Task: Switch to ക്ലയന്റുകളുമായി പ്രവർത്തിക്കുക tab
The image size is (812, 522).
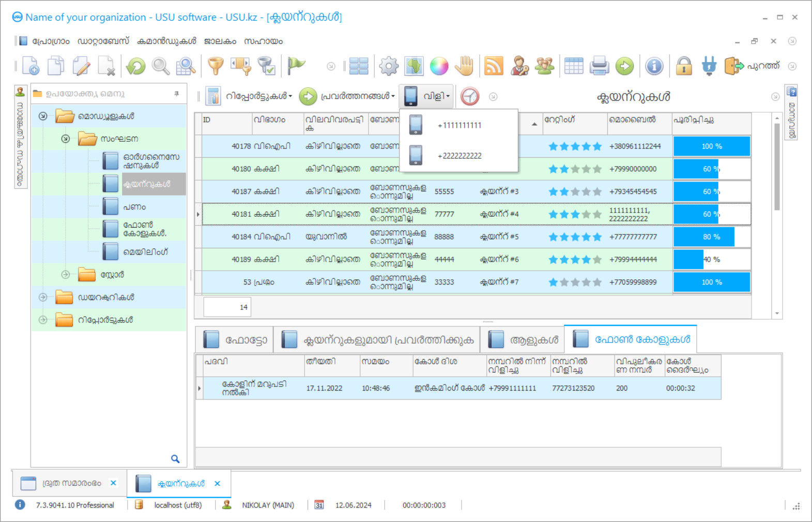Action: [377, 340]
